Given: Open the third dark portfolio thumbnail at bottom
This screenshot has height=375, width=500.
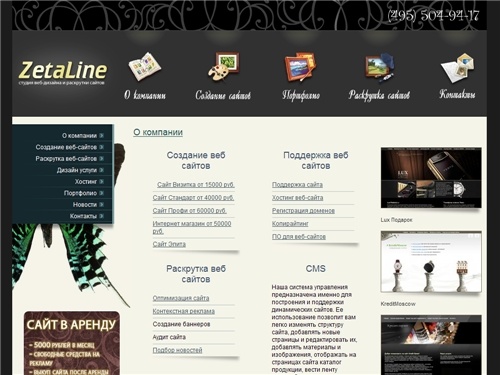Looking at the screenshot, I should pyautogui.click(x=431, y=345).
